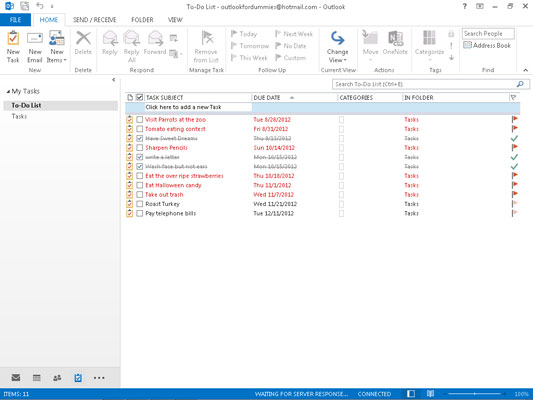Click the Search To-Do List field
The height and width of the screenshot is (400, 533).
tap(425, 84)
